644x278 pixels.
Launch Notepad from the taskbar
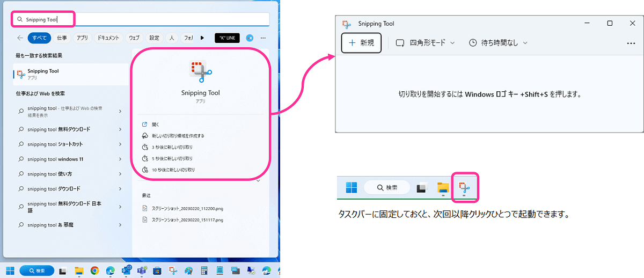[x=219, y=270]
